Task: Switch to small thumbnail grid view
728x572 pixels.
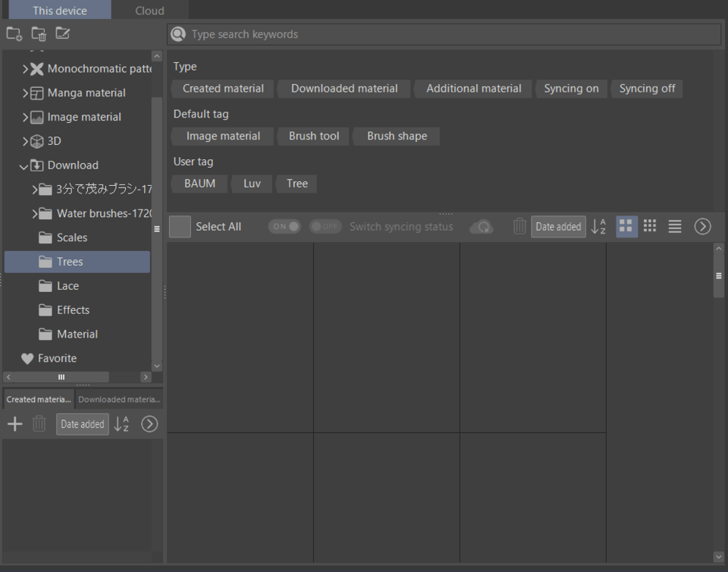Action: click(x=650, y=226)
